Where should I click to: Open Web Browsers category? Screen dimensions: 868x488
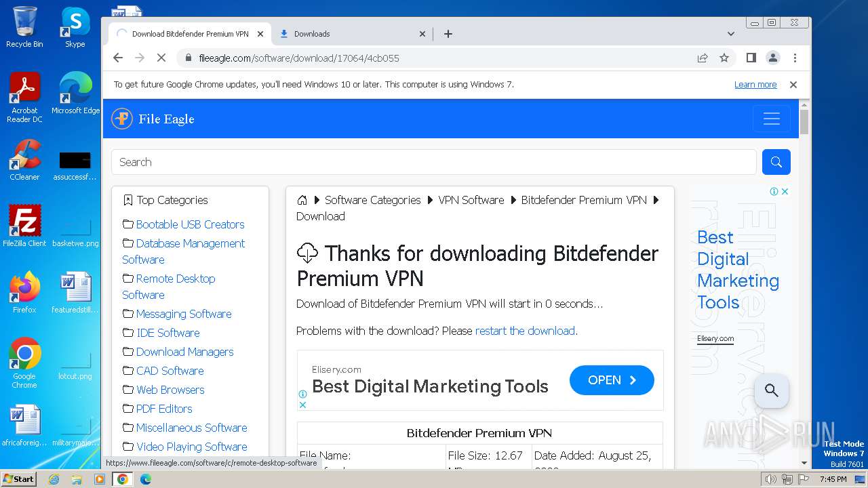(170, 390)
